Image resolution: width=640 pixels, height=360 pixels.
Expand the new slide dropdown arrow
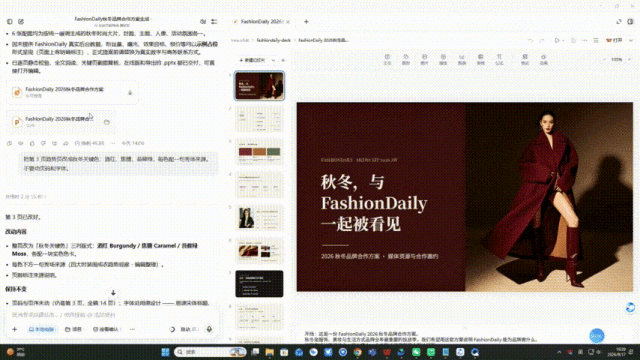click(273, 60)
